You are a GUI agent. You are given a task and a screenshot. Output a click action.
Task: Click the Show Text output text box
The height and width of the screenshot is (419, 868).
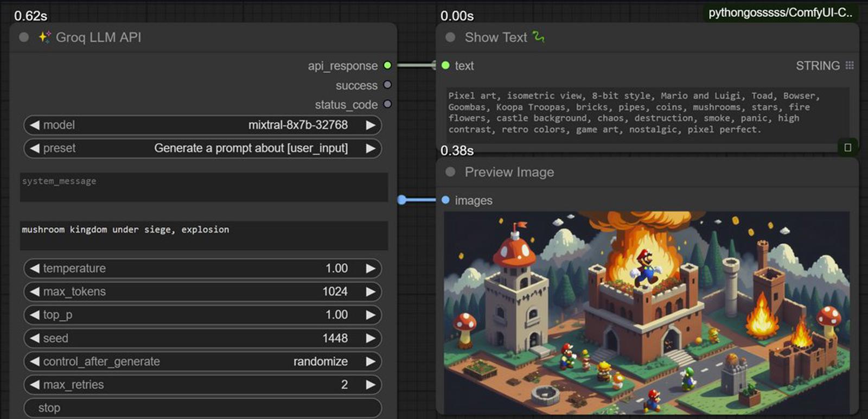coord(648,115)
